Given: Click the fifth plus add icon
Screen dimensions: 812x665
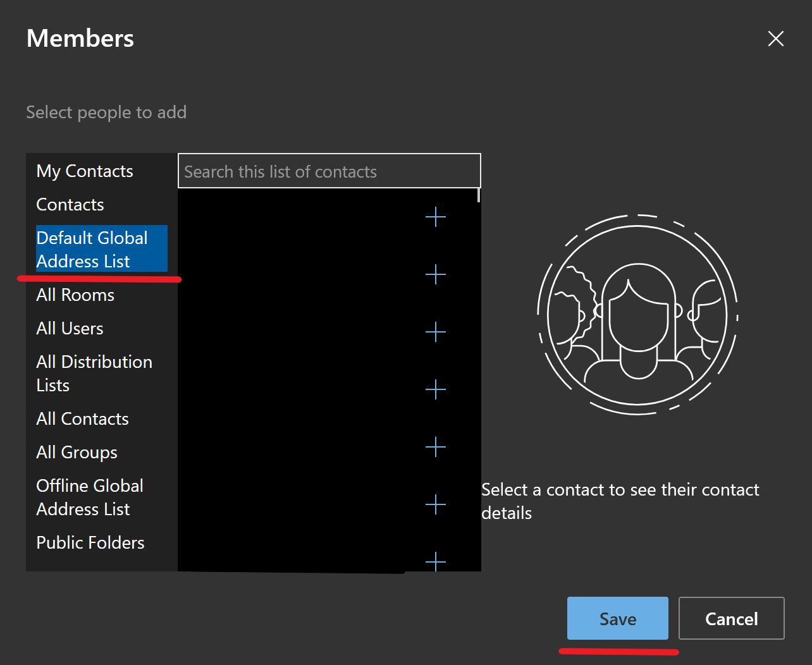Looking at the screenshot, I should [436, 447].
